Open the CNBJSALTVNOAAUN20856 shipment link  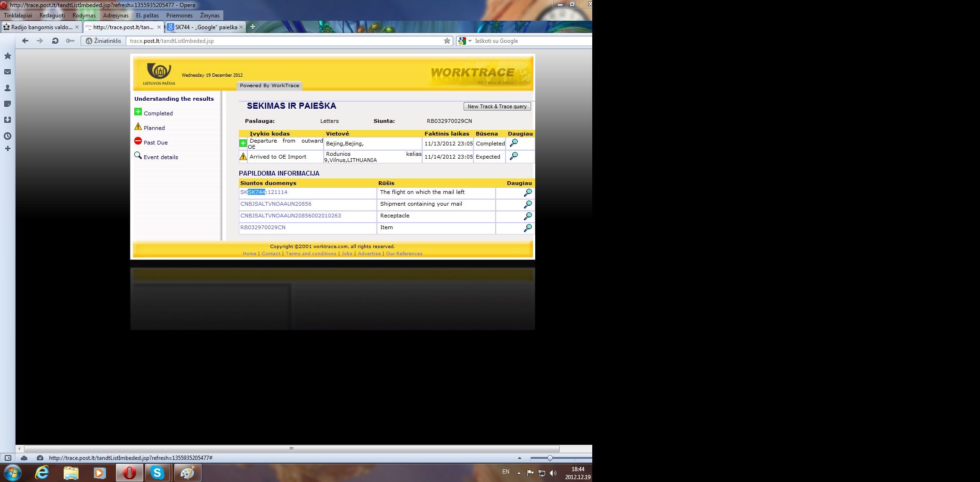click(276, 204)
